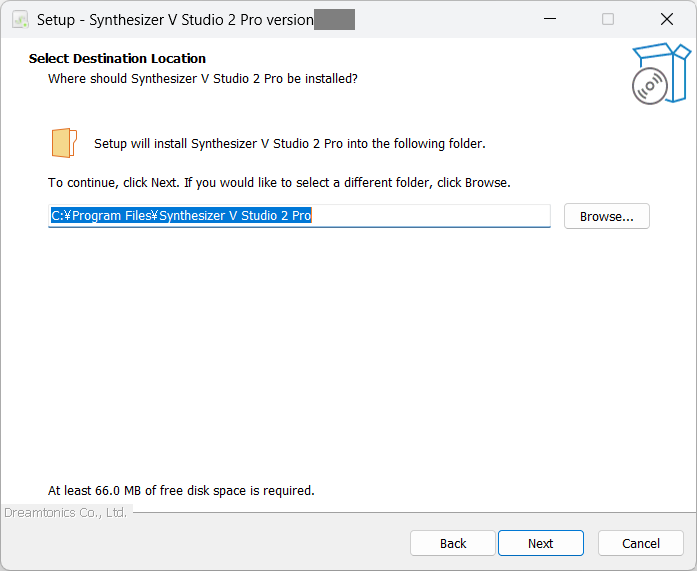Cancel the Synthesizer V installation
The image size is (697, 571).
pos(641,543)
